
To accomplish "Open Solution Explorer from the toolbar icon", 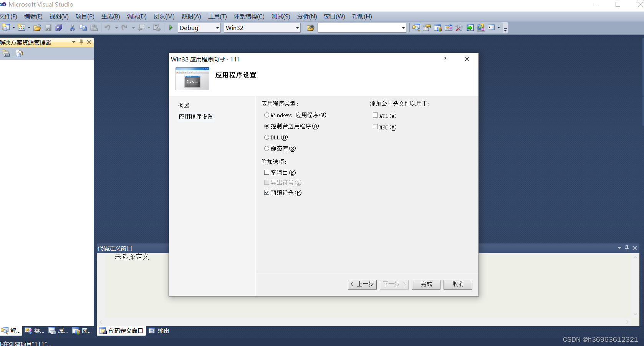I will click(416, 28).
